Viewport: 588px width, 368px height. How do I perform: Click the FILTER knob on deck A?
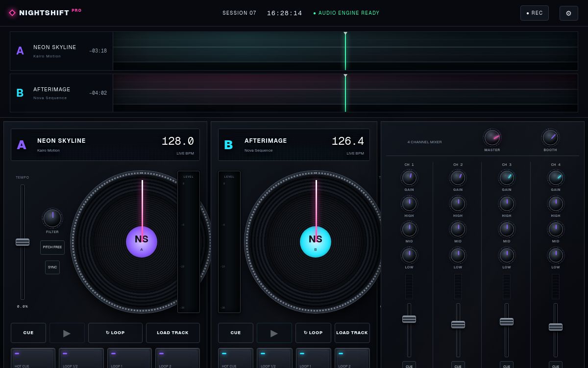pyautogui.click(x=52, y=218)
